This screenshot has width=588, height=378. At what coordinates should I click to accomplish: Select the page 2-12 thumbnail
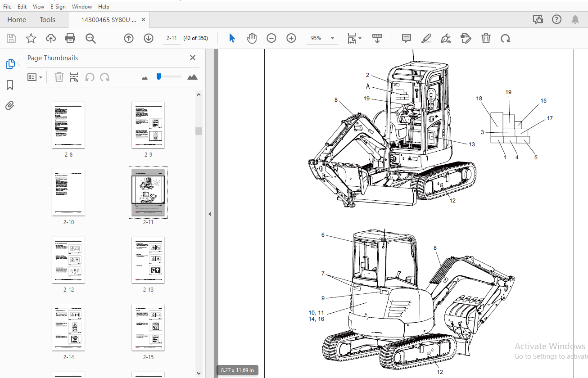(x=68, y=260)
